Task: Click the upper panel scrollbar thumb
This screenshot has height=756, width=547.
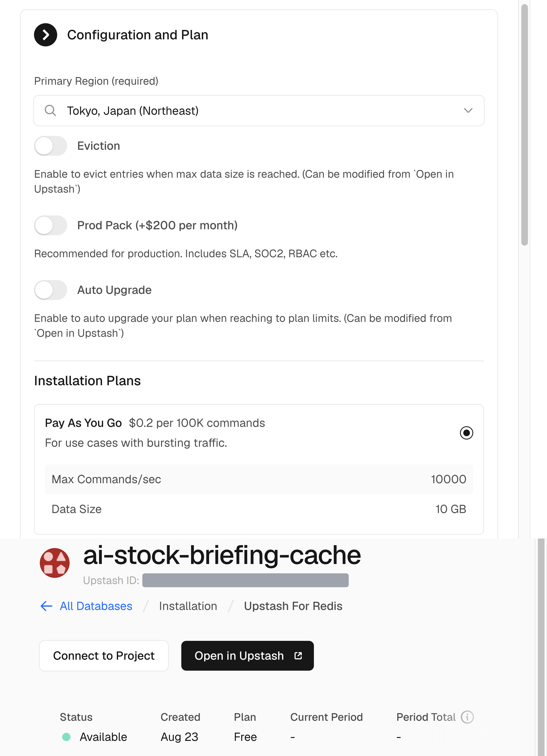Action: (x=525, y=125)
